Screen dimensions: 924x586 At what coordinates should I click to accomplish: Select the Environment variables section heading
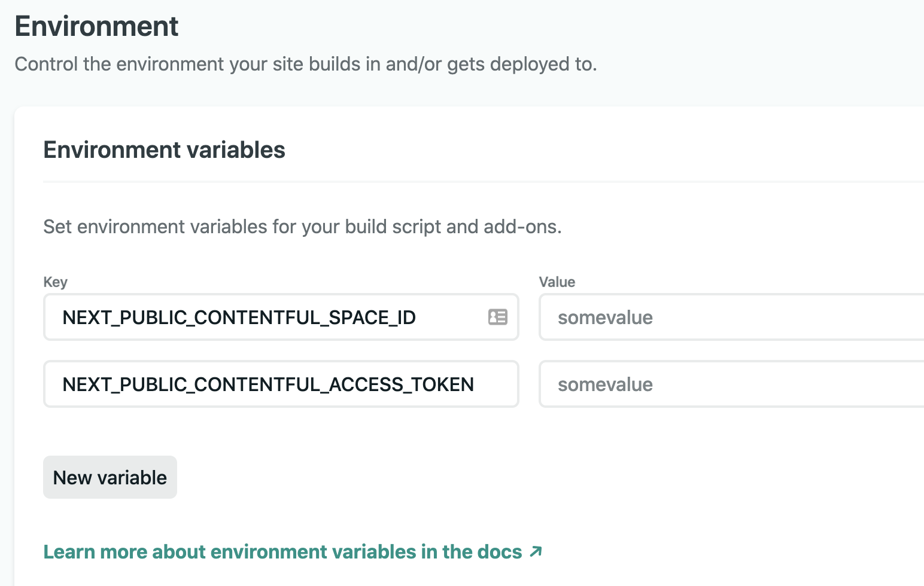click(x=164, y=150)
